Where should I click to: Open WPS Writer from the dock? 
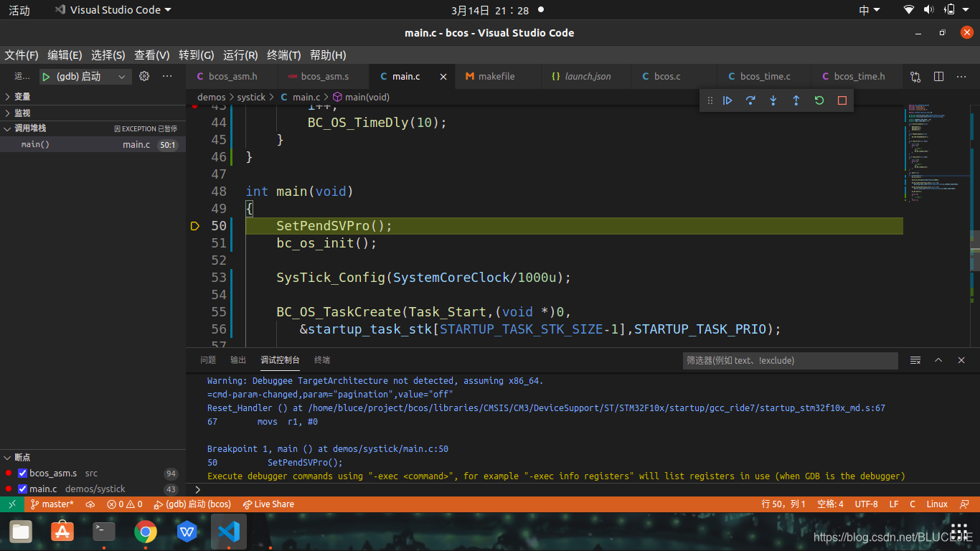pos(187,532)
